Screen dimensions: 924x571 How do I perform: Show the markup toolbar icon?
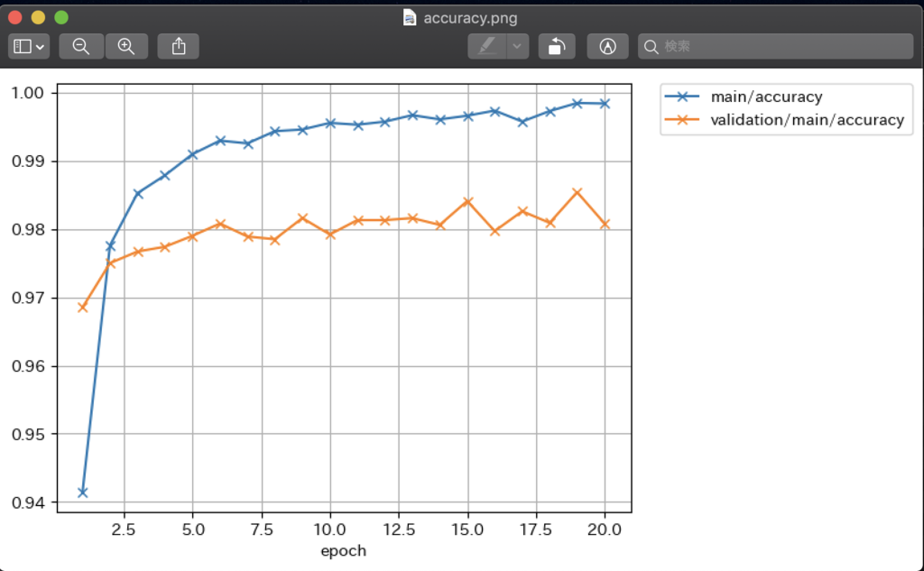[607, 47]
